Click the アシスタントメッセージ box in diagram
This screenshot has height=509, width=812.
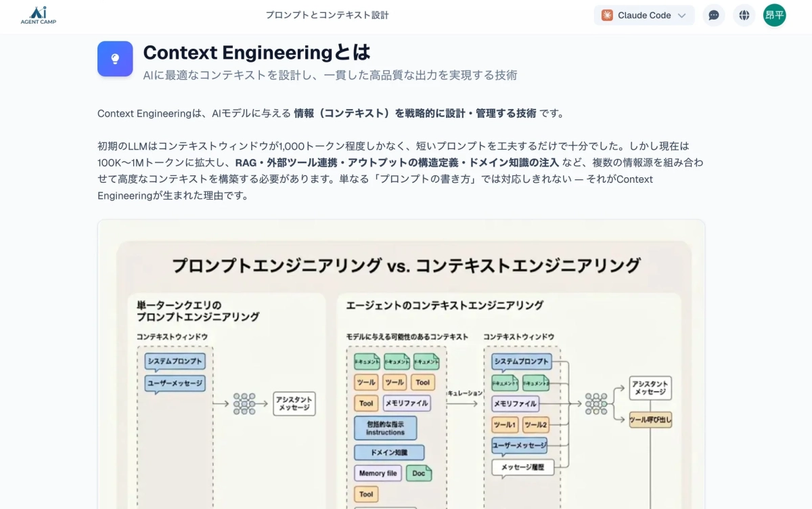point(294,404)
